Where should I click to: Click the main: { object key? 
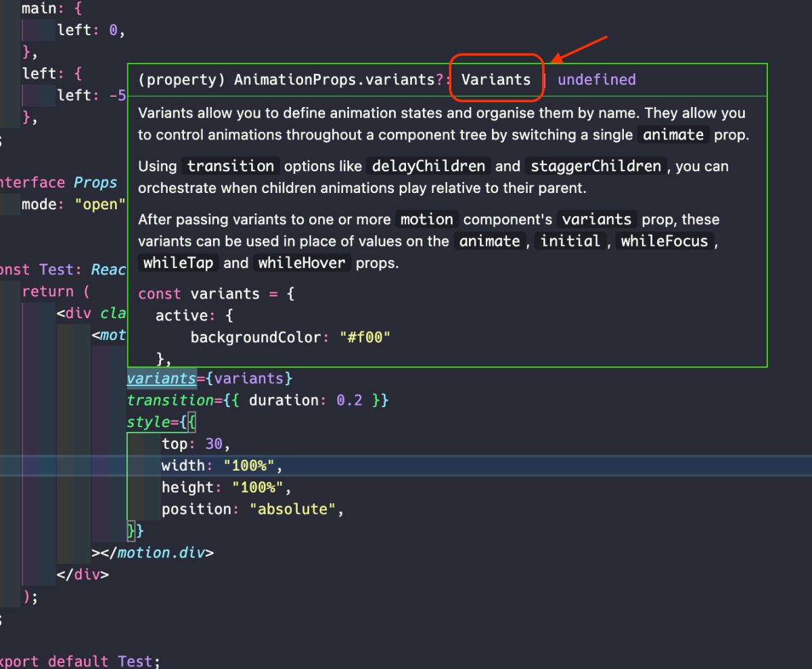(x=51, y=9)
